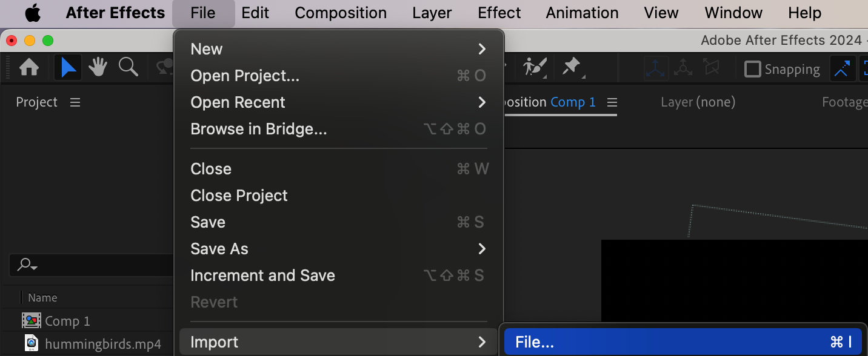Open the Composition menu in menu bar
The height and width of the screenshot is (356, 868).
[x=341, y=13]
